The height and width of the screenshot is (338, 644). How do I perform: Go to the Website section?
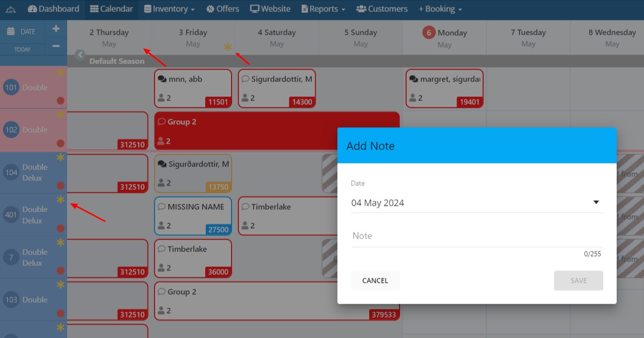[x=270, y=9]
